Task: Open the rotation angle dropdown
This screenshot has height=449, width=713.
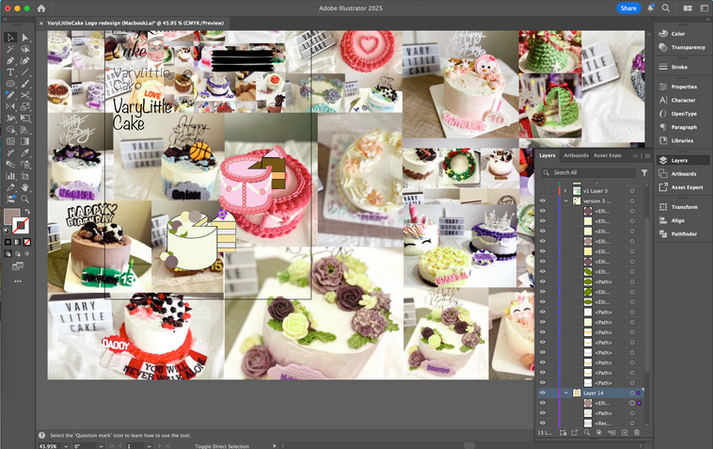Action: point(100,446)
